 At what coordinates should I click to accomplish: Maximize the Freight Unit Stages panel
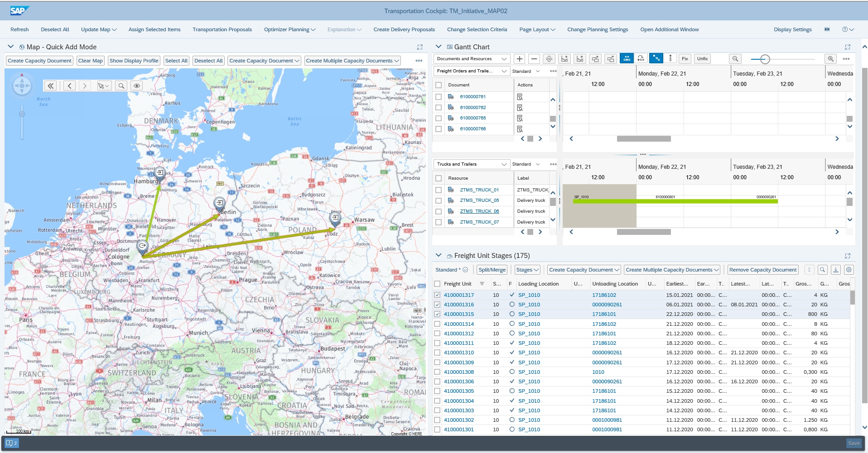click(x=848, y=256)
